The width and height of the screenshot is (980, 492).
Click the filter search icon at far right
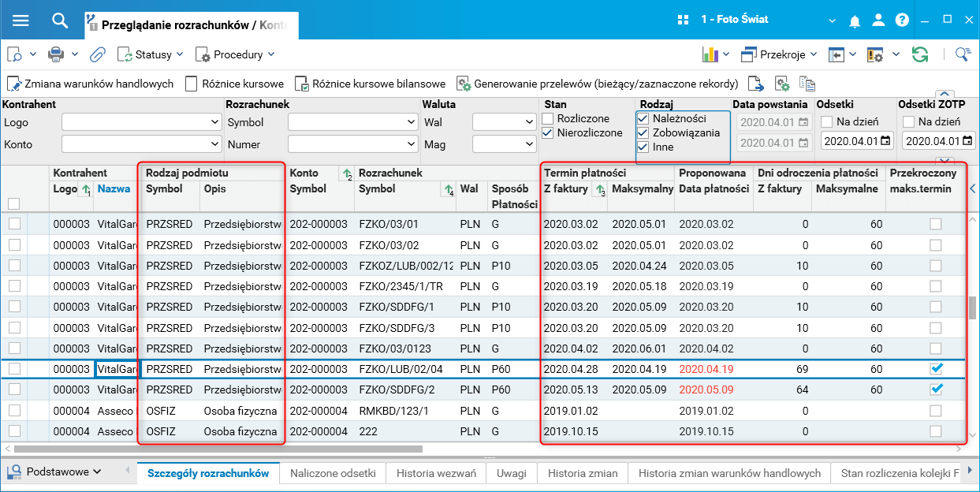962,54
